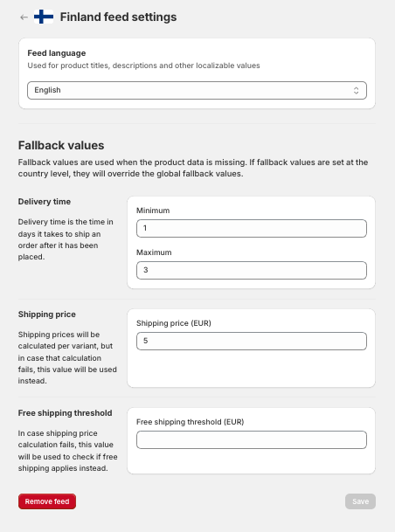
Task: Go back using the left arrow icon
Action: 24,17
